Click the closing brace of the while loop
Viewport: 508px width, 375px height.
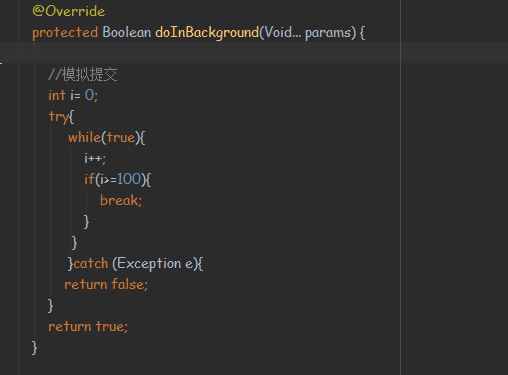[74, 242]
